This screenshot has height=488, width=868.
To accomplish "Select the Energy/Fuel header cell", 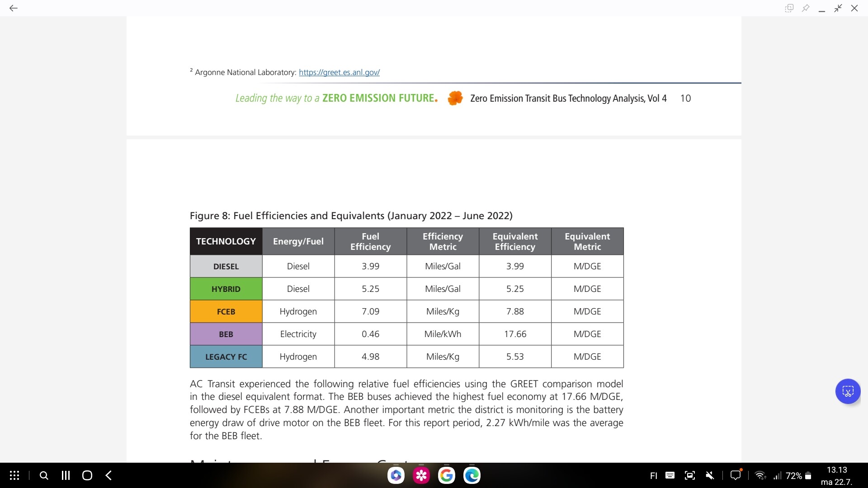I will 298,241.
